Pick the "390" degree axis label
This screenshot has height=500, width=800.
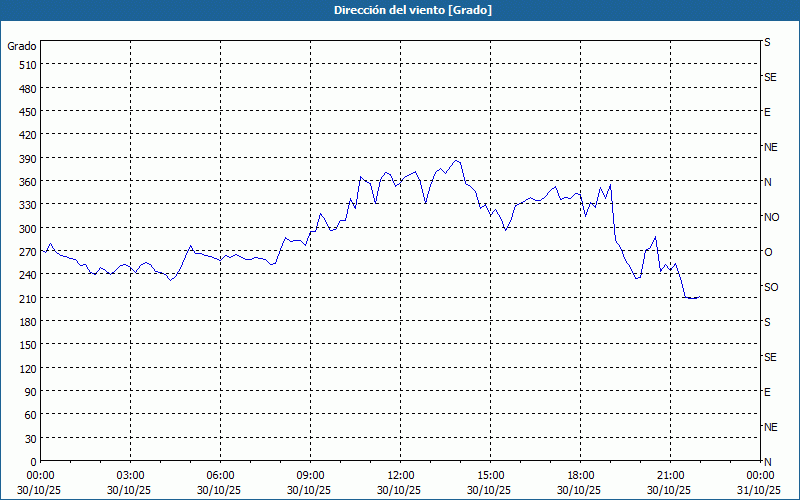(x=29, y=159)
